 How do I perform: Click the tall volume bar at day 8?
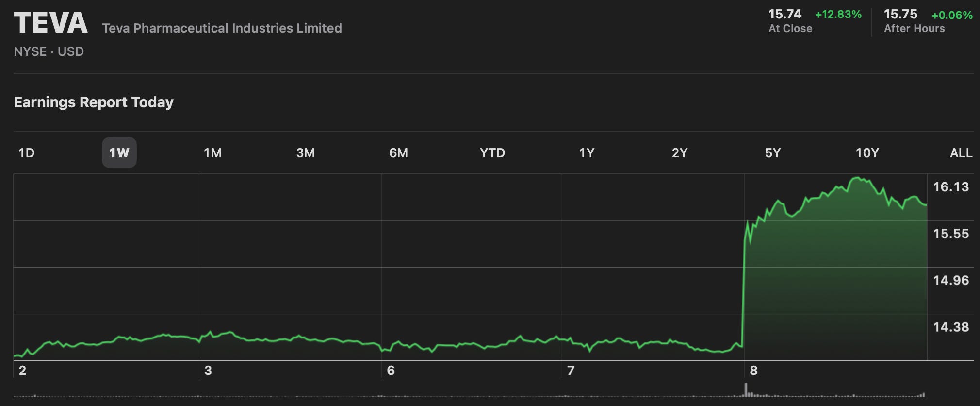(746, 389)
